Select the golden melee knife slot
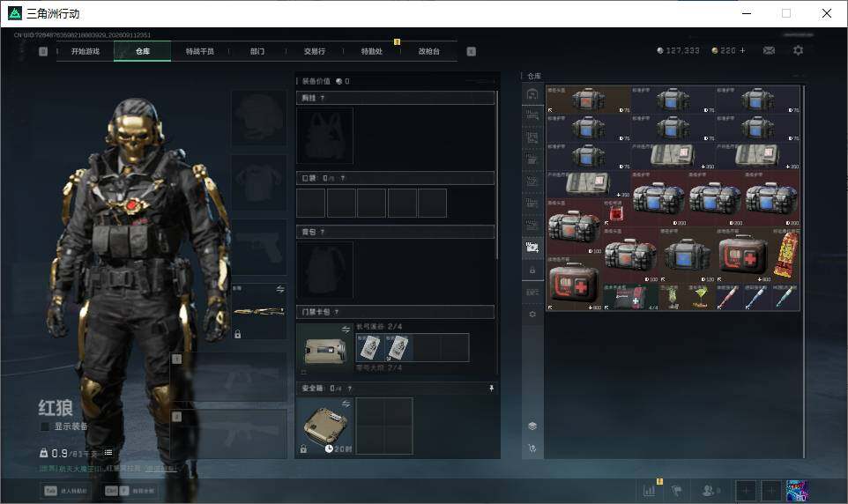 coord(259,312)
